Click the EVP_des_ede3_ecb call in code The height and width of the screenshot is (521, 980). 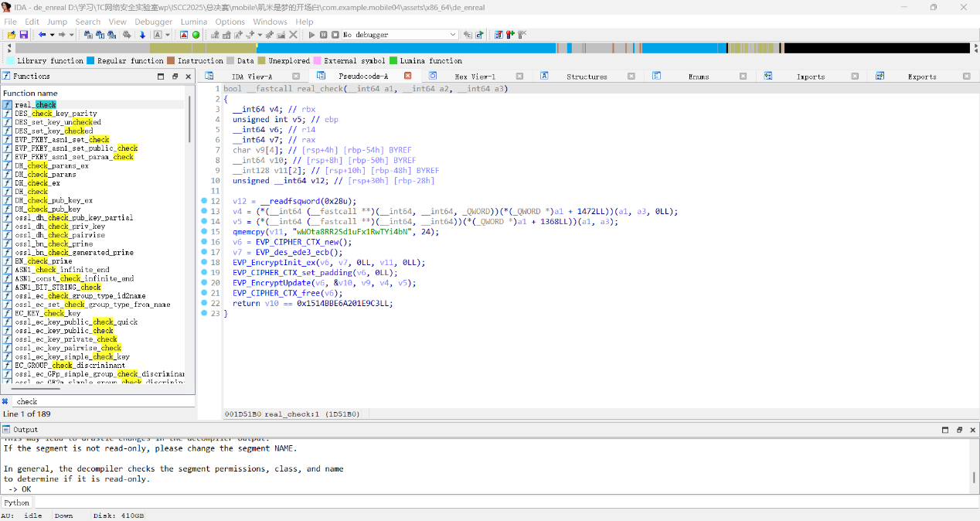292,252
